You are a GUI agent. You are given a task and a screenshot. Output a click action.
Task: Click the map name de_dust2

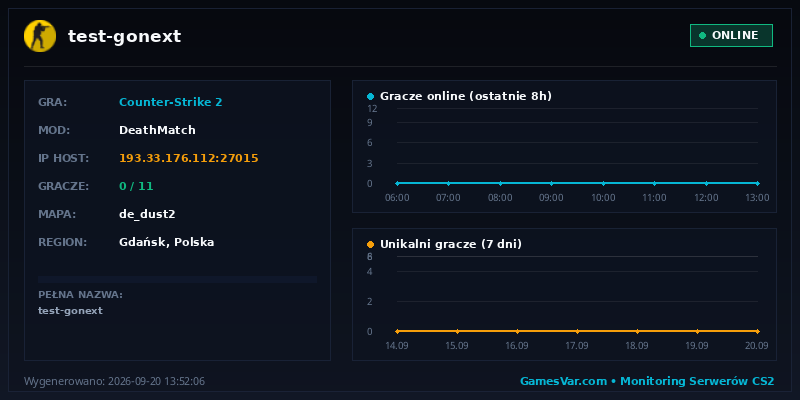tap(147, 214)
